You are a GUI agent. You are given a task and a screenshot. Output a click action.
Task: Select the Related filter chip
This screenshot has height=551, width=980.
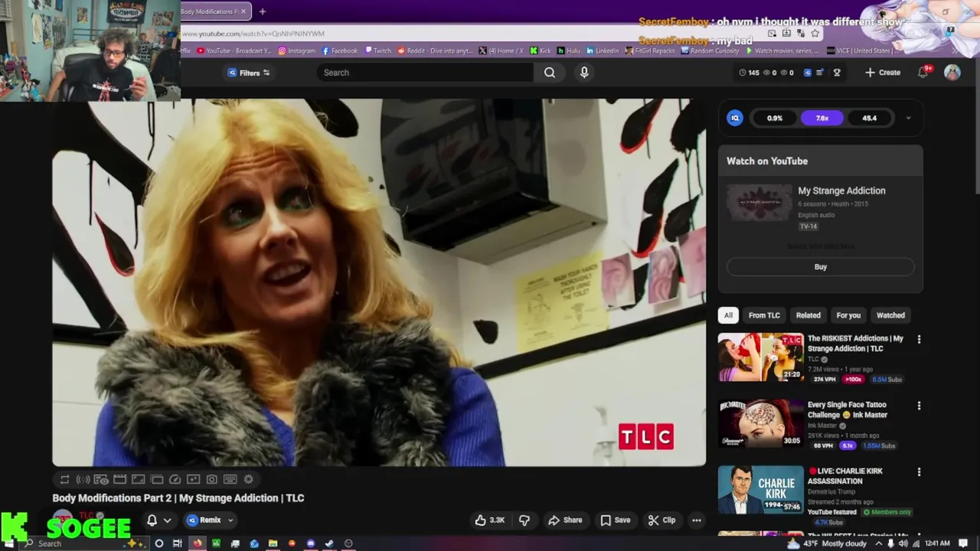(x=808, y=315)
